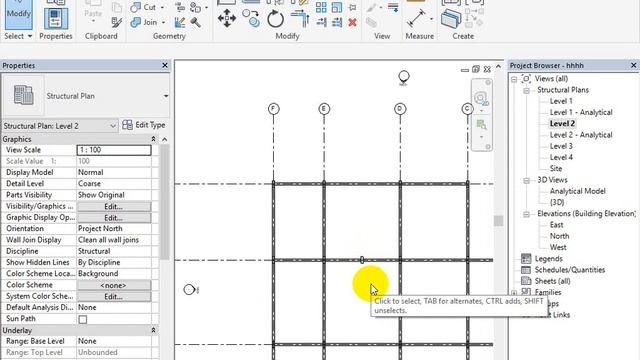The width and height of the screenshot is (640, 360).
Task: Click the Trim/Extend Multiple Elements icon
Action: tap(337, 22)
